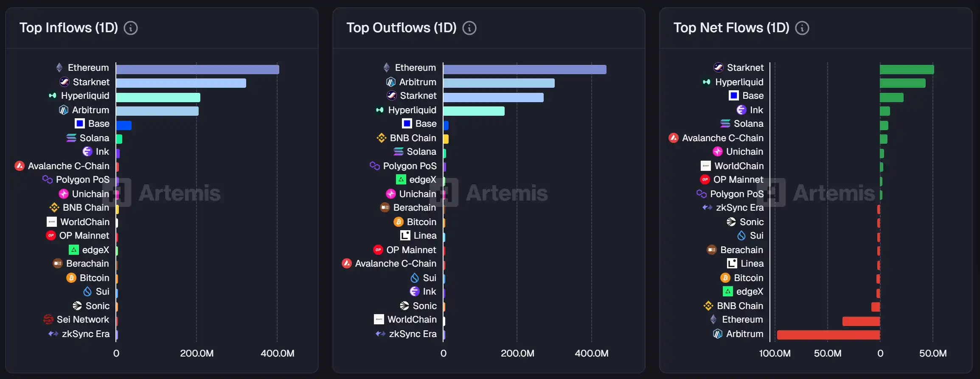
Task: Click the green Hyperliquid bar in Top Net Flows
Action: click(902, 83)
